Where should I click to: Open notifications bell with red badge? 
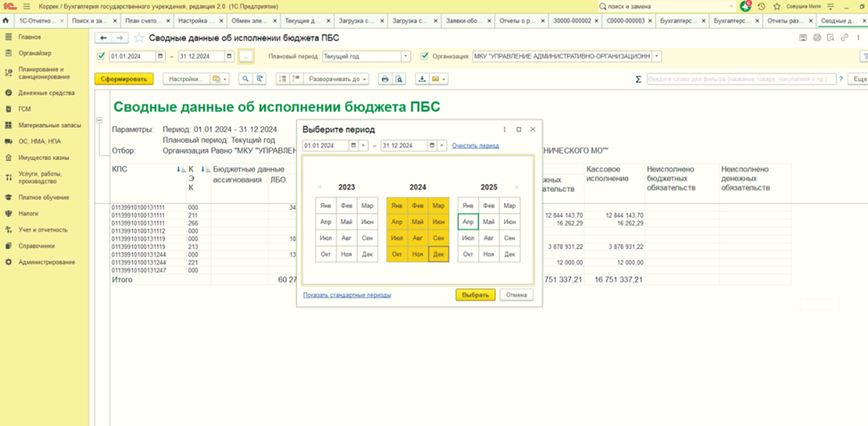(746, 6)
